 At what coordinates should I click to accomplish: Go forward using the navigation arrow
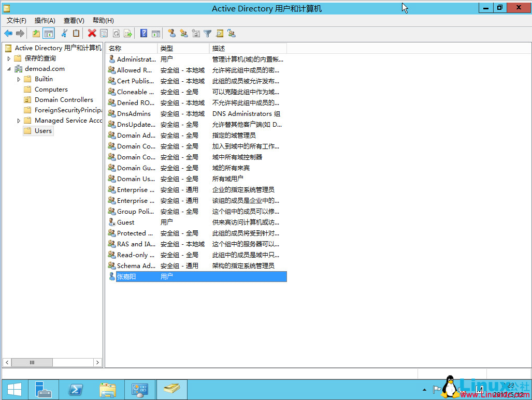coord(20,33)
